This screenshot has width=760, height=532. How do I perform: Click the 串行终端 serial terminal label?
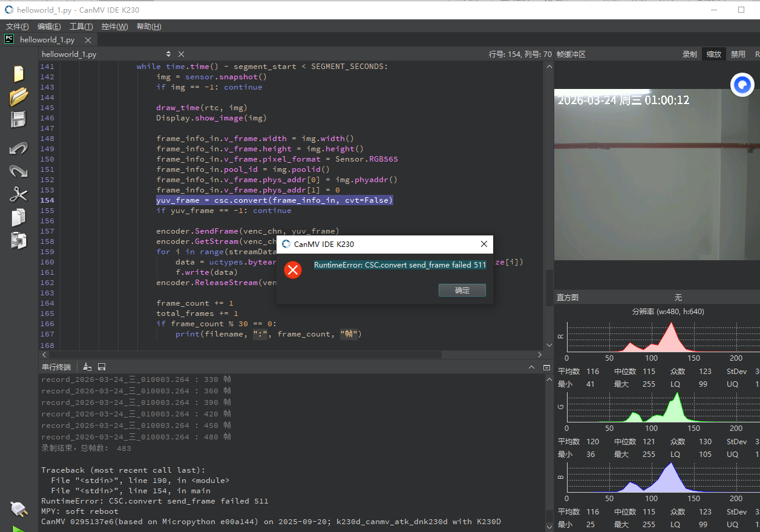pos(56,367)
